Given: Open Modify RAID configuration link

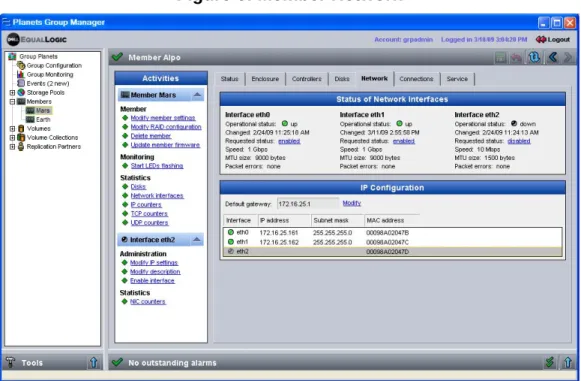Looking at the screenshot, I should [166, 127].
